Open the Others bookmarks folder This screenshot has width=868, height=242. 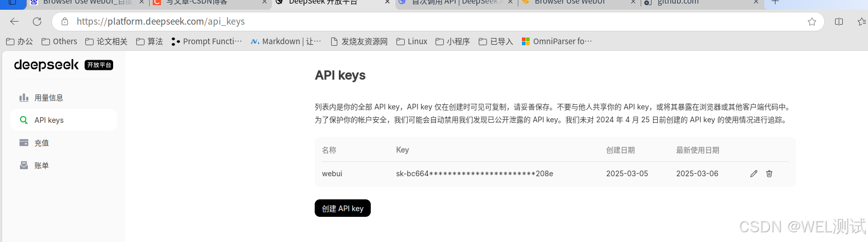[59, 42]
